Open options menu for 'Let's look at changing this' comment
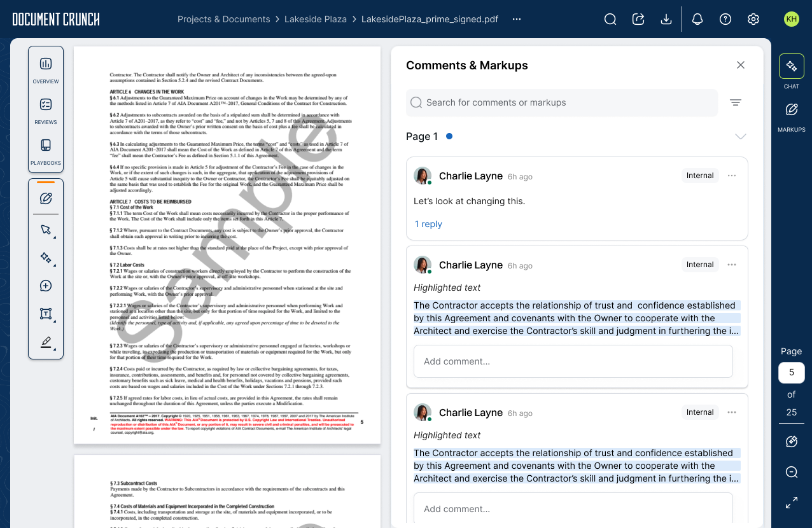The height and width of the screenshot is (528, 812). (x=732, y=176)
